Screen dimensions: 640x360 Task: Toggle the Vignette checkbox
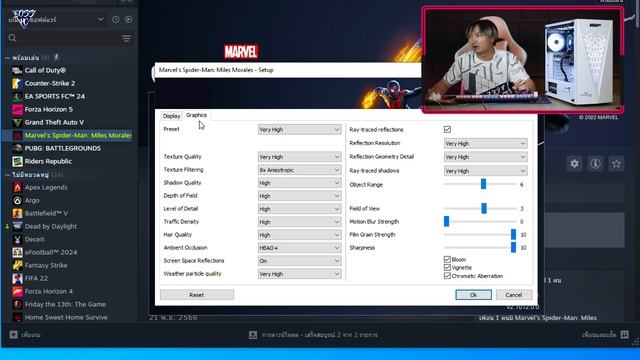[447, 268]
